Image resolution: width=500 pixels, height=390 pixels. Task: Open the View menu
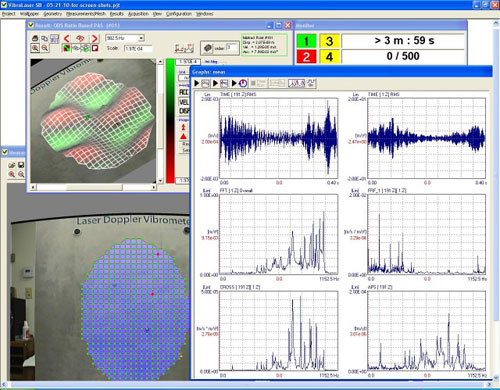click(157, 14)
